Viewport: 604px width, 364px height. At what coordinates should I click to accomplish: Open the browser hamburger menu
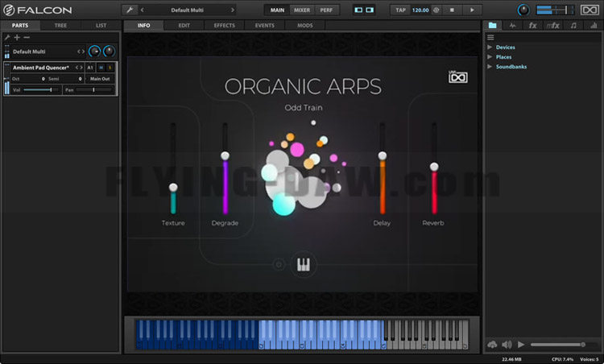(x=490, y=37)
